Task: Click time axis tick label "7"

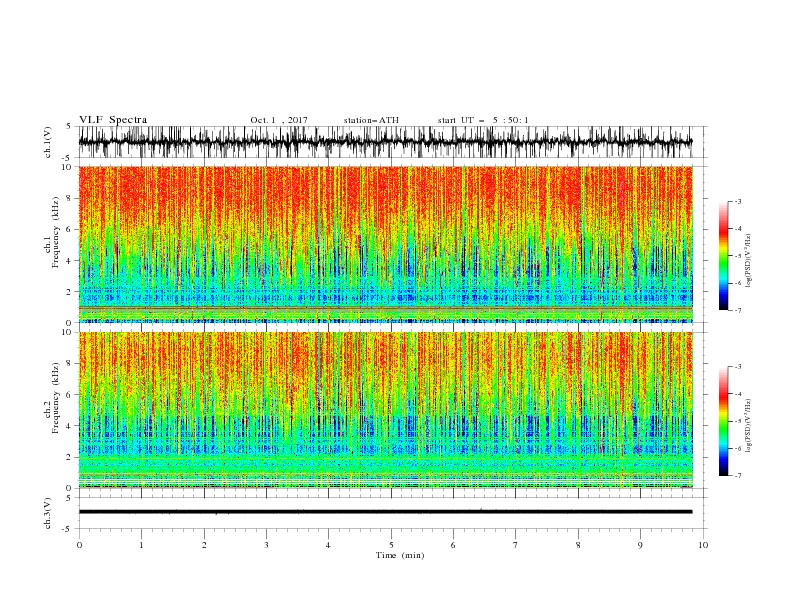Action: tap(516, 545)
